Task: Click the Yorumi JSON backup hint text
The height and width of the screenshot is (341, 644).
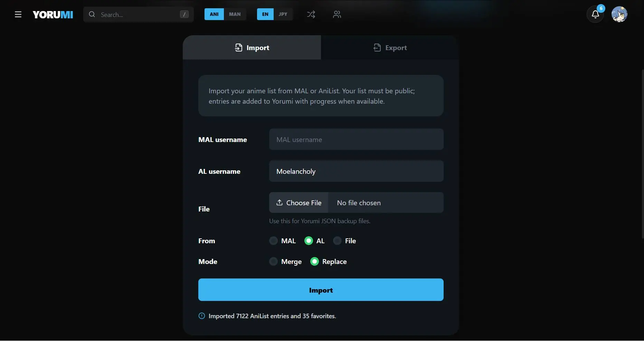Action: (x=320, y=221)
